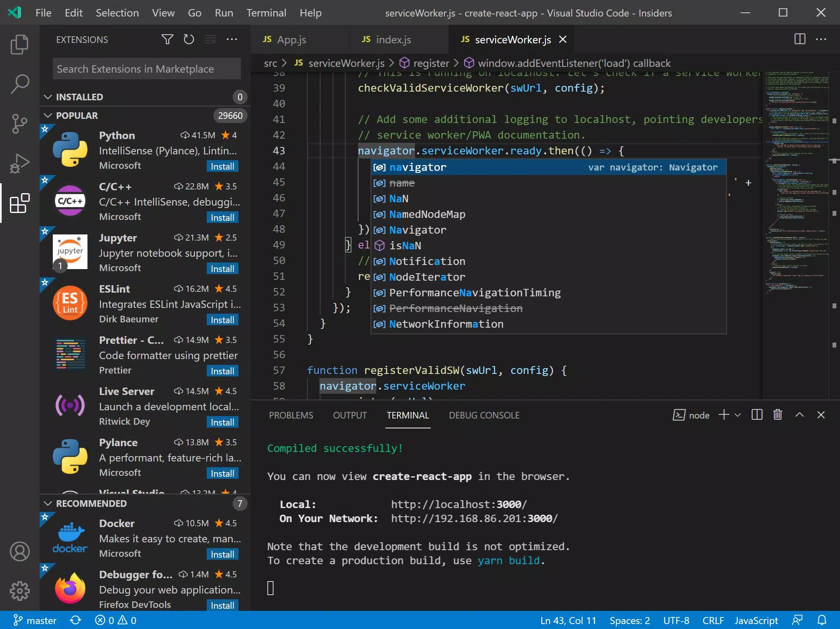The width and height of the screenshot is (840, 629).
Task: Install the Live Server extension
Action: [222, 422]
